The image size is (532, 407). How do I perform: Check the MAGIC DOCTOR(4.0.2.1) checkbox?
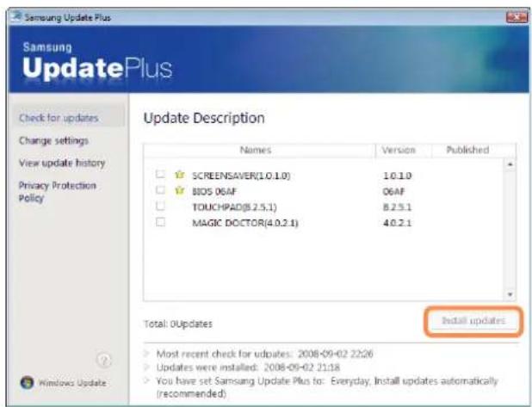point(160,222)
